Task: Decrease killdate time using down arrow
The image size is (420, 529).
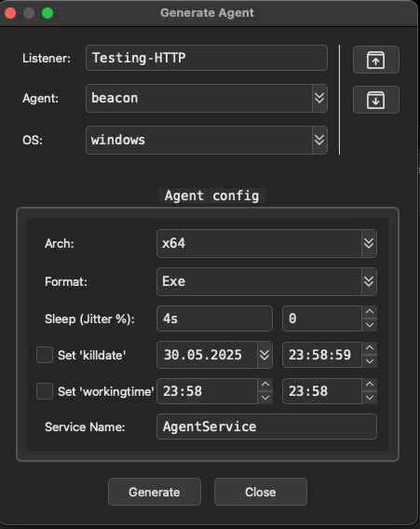Action: point(370,361)
